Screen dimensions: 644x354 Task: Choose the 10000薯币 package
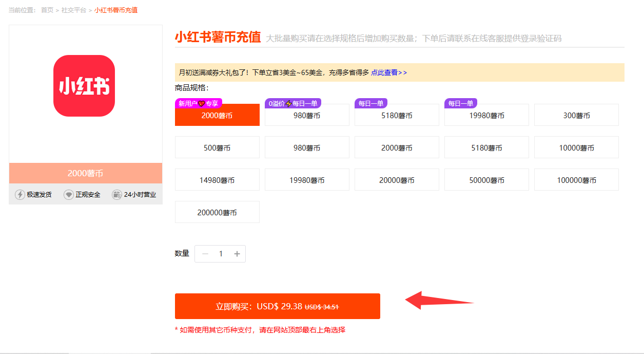point(576,148)
